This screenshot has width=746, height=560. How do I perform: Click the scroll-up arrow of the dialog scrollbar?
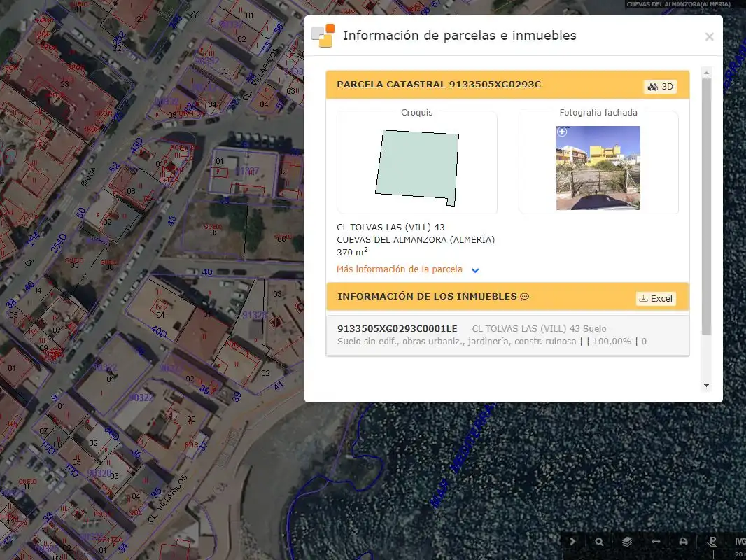tap(707, 73)
